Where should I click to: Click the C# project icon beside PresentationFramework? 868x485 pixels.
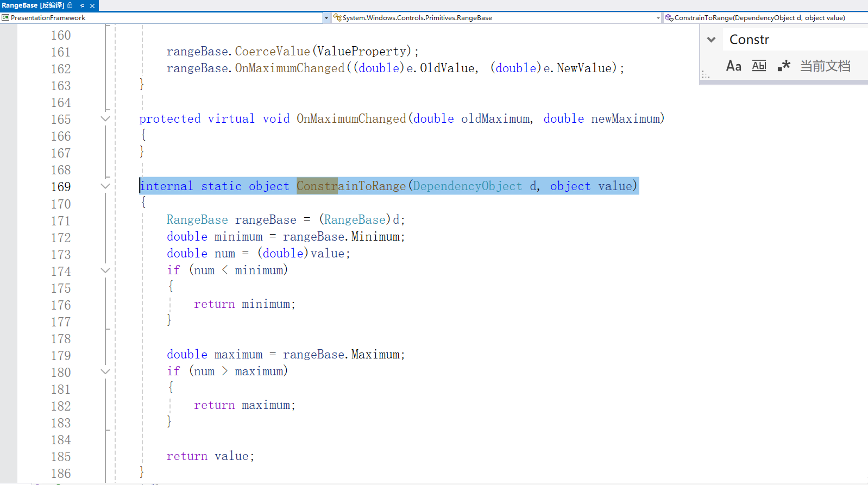pyautogui.click(x=5, y=18)
